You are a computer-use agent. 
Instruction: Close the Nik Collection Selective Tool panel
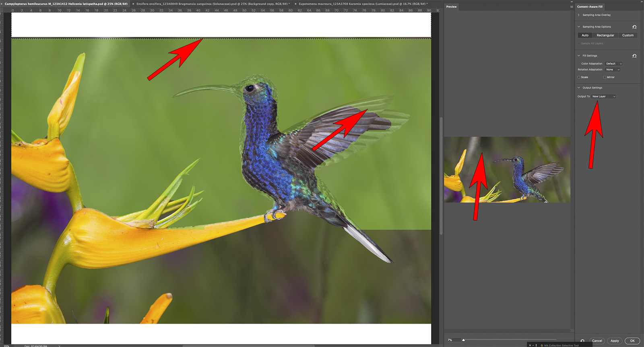pyautogui.click(x=530, y=345)
